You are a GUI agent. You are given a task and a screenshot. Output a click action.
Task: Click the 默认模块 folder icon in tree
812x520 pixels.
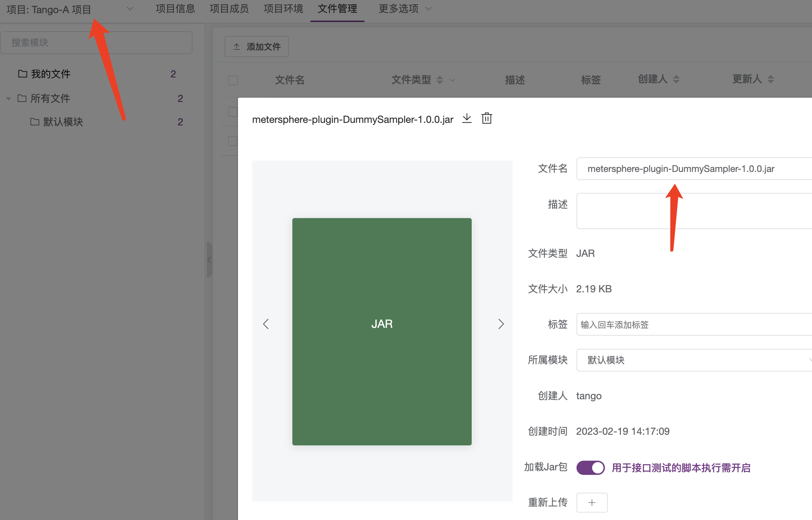[x=34, y=122]
